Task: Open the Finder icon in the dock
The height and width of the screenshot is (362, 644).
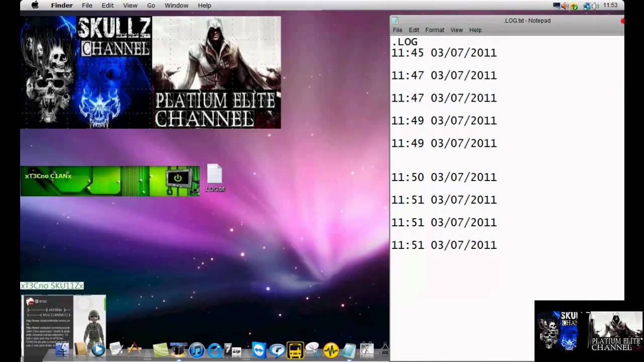Action: pyautogui.click(x=62, y=350)
